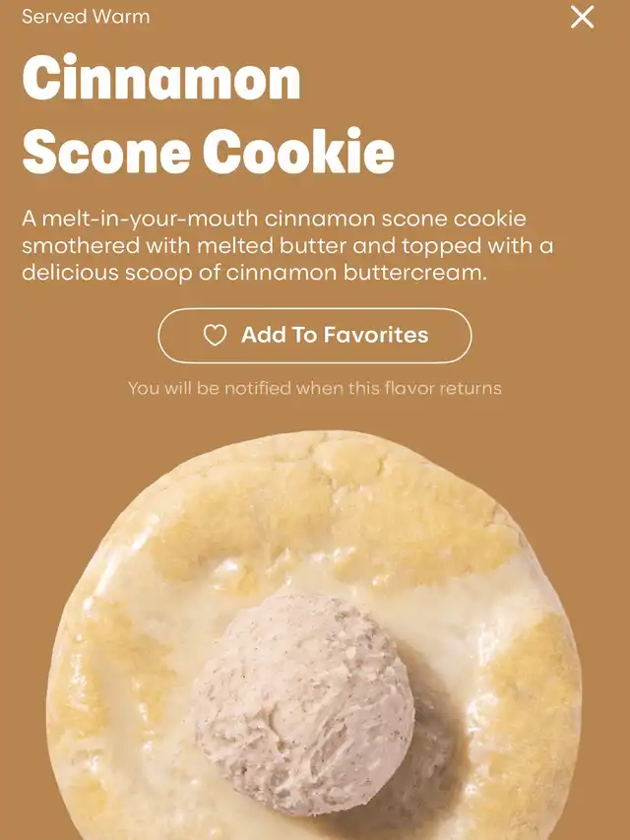Click the heart icon beside Add To Favorites
Viewport: 630px width, 840px height.
point(215,336)
